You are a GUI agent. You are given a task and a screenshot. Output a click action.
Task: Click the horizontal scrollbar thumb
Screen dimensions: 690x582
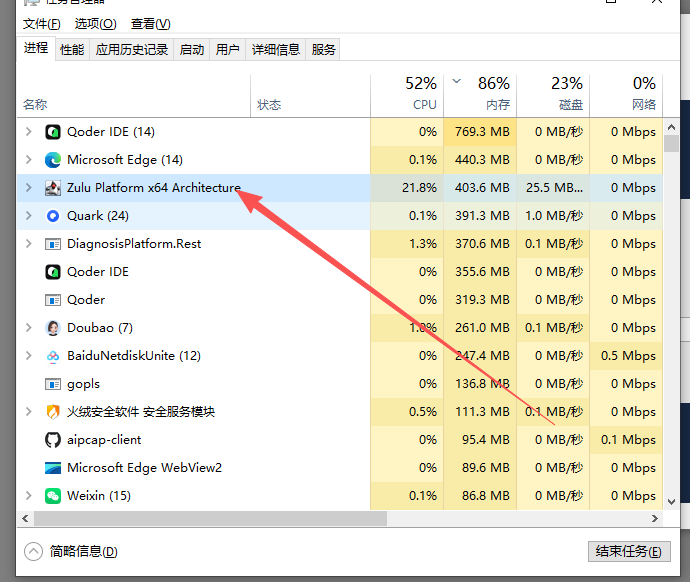[x=210, y=519]
